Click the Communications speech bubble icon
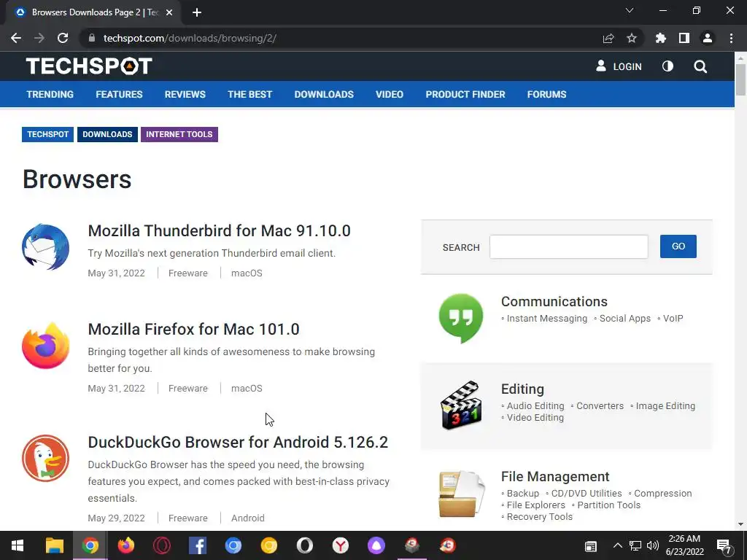This screenshot has height=560, width=747. point(461,318)
